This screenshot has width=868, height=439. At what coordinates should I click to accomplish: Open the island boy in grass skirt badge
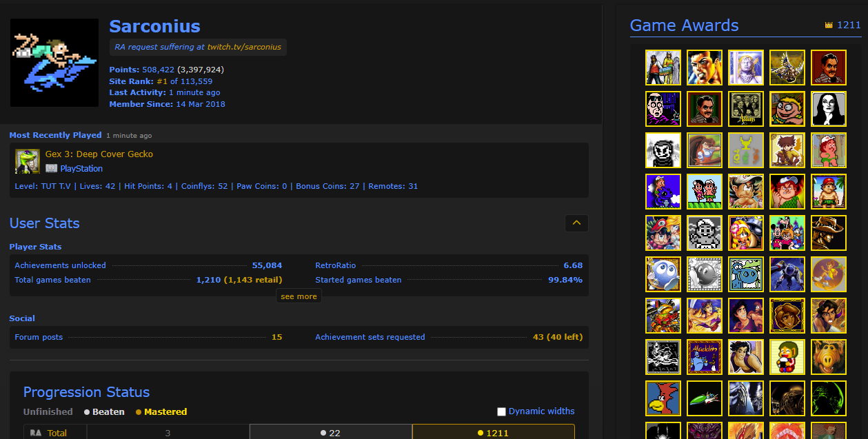[x=829, y=192]
